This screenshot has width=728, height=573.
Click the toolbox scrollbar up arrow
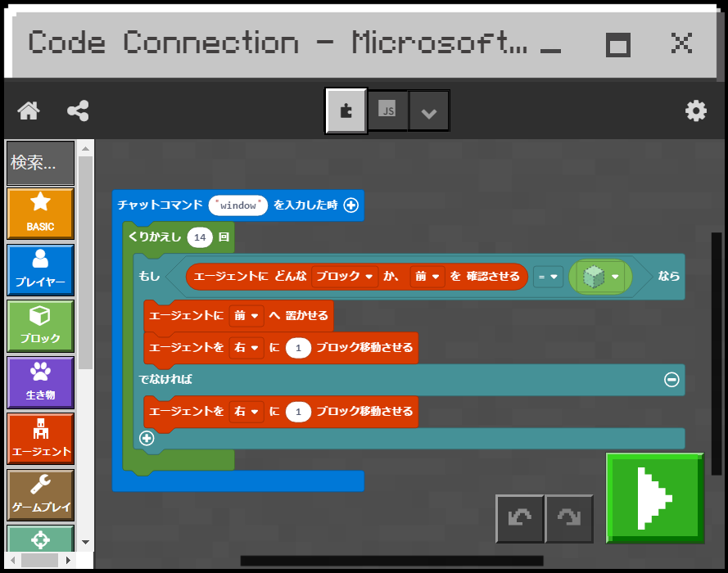(x=85, y=148)
